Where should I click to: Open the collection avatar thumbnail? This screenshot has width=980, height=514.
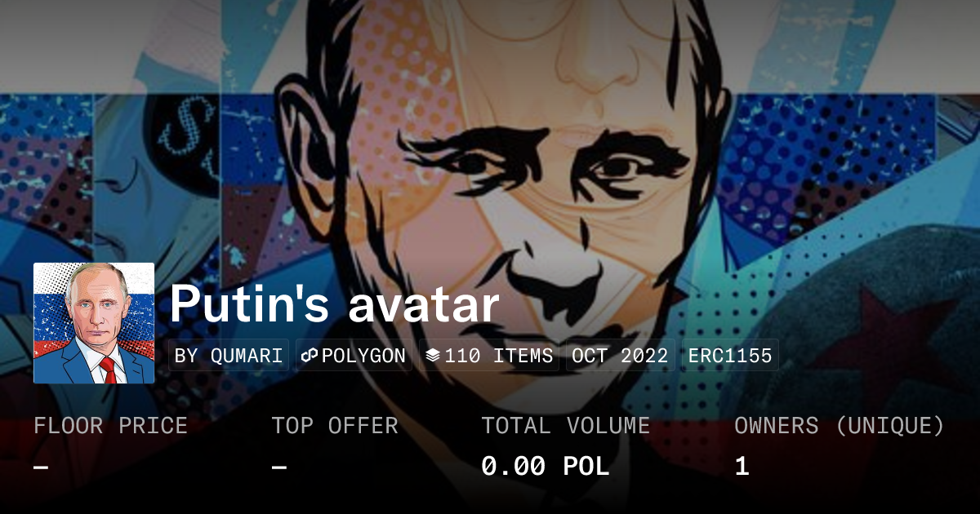[x=94, y=323]
